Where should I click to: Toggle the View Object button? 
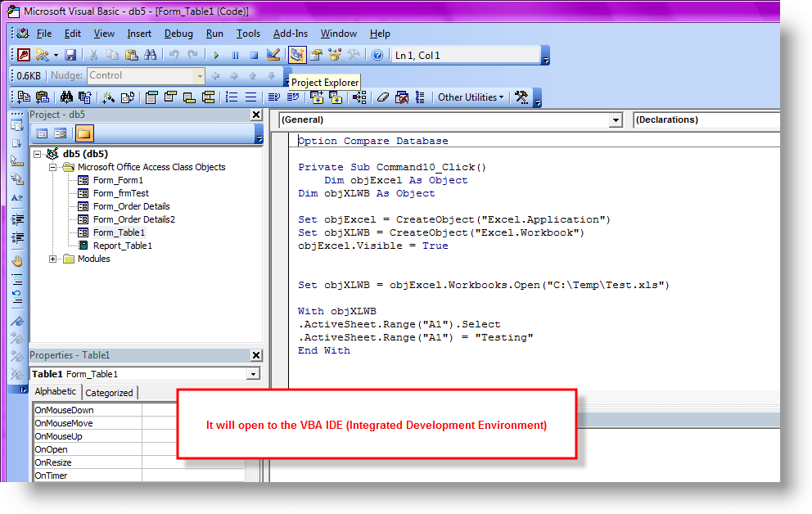(60, 133)
